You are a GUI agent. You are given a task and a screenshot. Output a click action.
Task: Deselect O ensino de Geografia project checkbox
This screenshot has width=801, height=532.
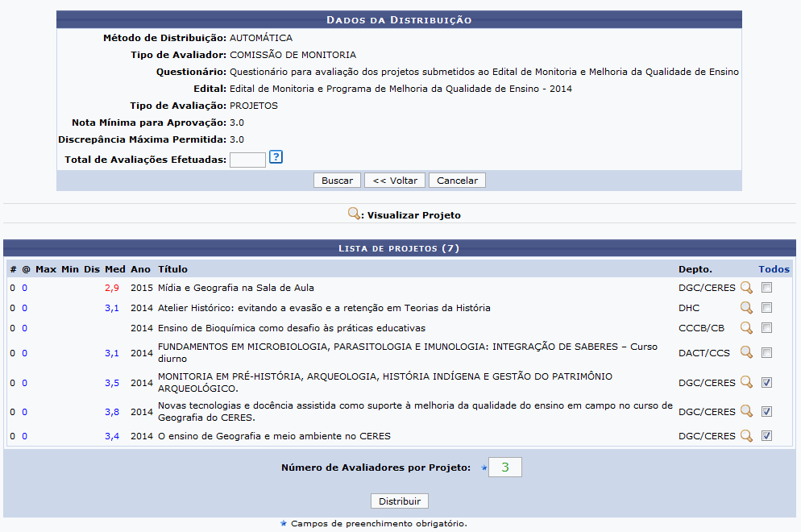click(x=766, y=436)
